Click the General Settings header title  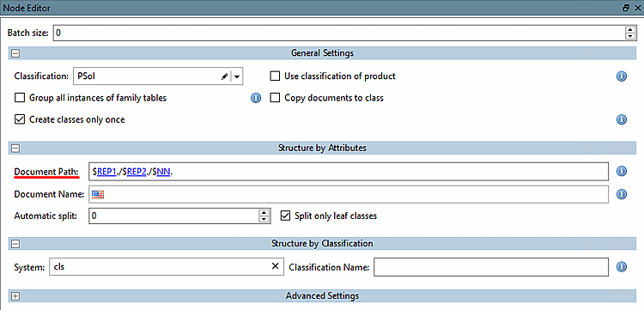[322, 53]
